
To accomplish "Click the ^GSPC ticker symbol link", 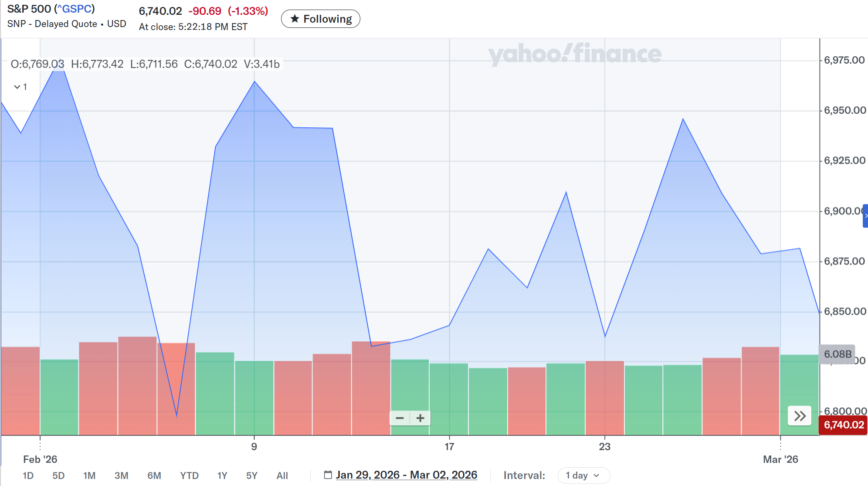I will click(75, 9).
